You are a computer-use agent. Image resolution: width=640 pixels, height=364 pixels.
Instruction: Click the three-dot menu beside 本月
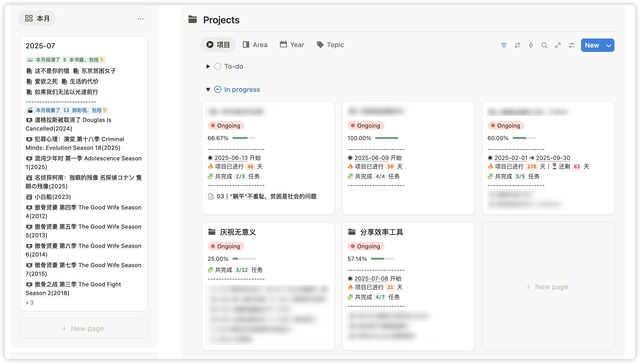click(x=140, y=19)
